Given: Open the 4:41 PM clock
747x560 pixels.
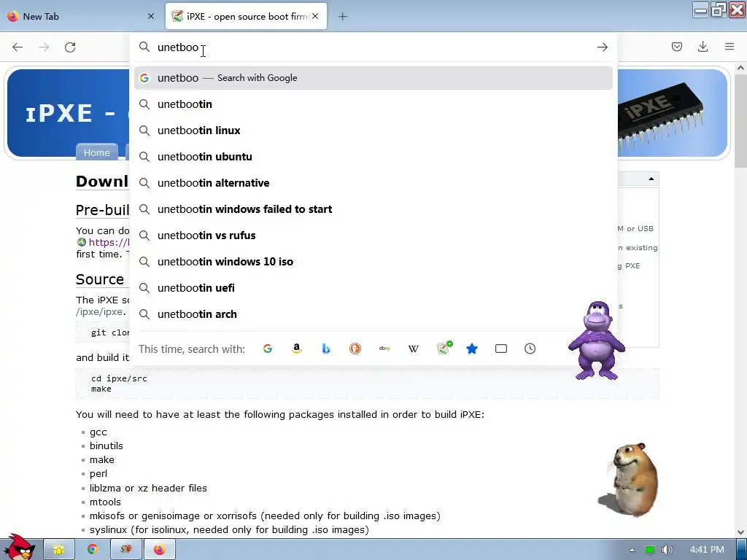Looking at the screenshot, I should pos(706,550).
